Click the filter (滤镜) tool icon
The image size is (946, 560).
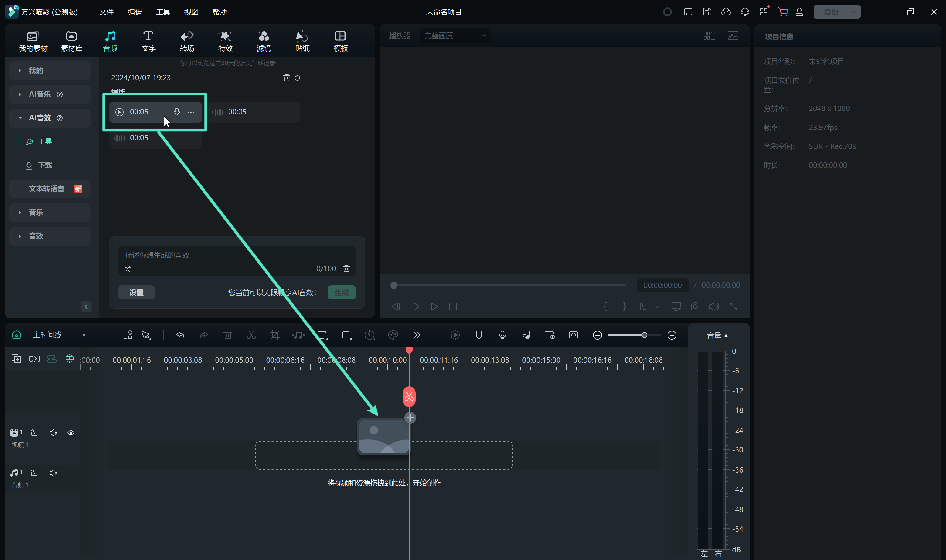[263, 40]
